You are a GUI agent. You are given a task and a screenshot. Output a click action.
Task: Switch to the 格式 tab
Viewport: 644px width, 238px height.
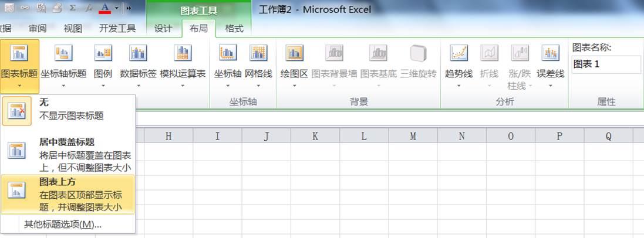click(x=234, y=28)
